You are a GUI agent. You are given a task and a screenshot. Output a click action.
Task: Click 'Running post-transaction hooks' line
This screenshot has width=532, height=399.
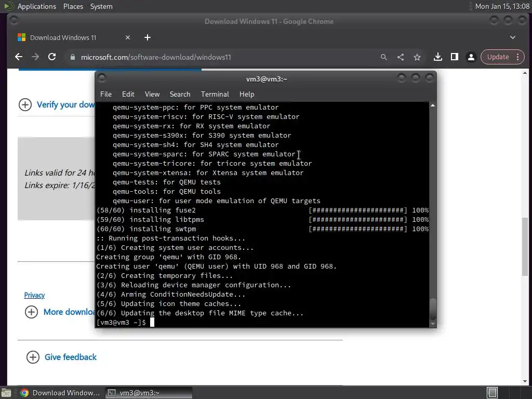[170, 238]
